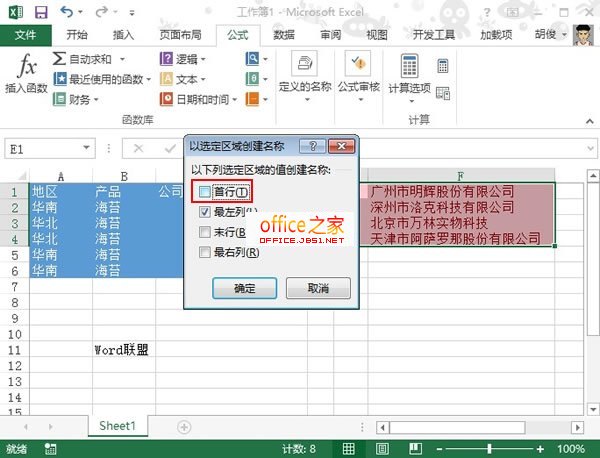Click the Excel application icon
Viewport: 600px width, 458px height.
click(x=16, y=12)
